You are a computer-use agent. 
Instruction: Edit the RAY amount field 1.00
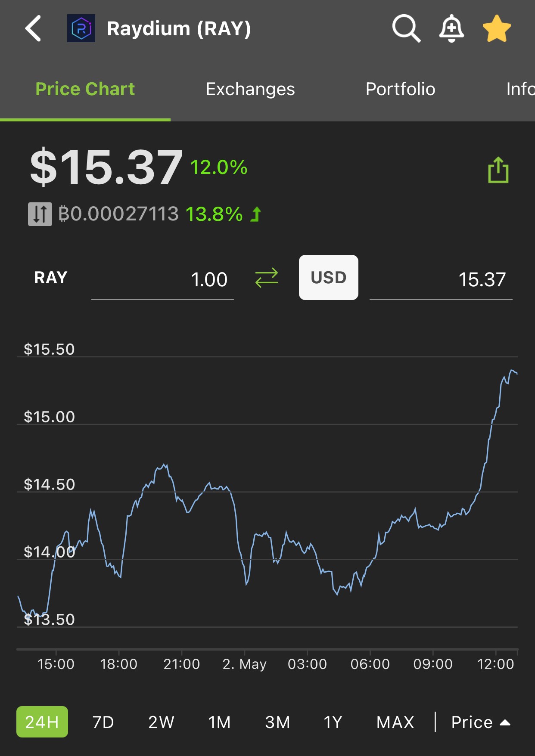tap(162, 280)
